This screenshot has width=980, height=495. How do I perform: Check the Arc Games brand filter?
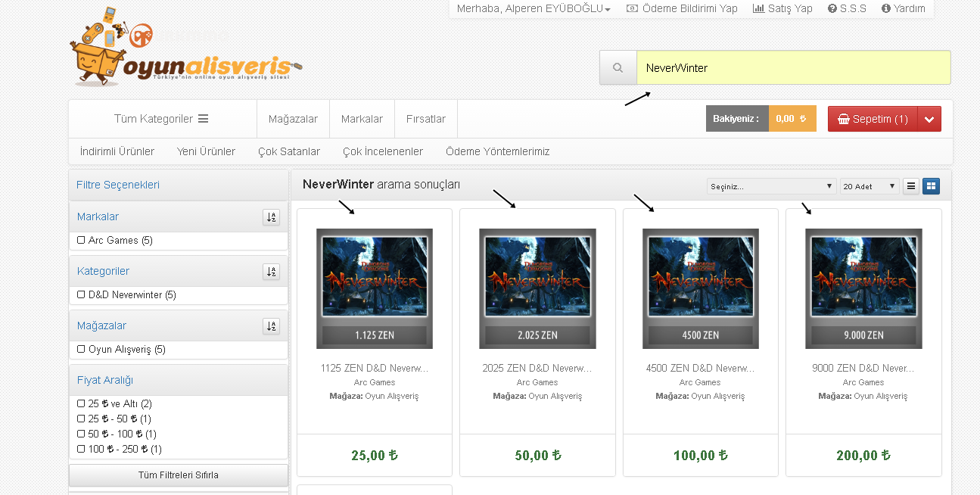(x=81, y=240)
